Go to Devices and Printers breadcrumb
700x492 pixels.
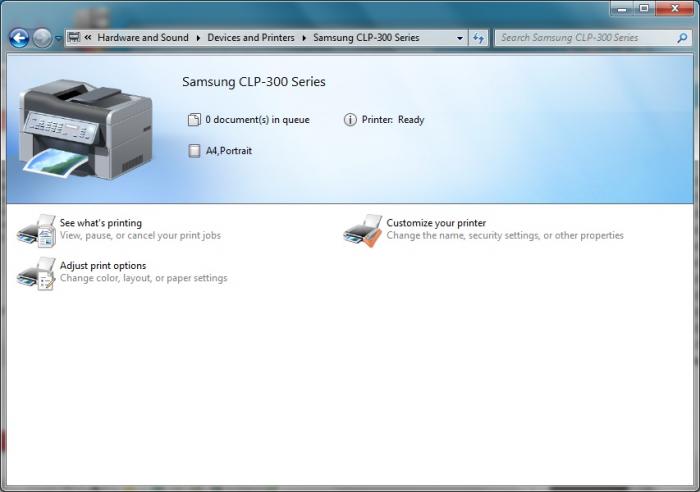[251, 38]
